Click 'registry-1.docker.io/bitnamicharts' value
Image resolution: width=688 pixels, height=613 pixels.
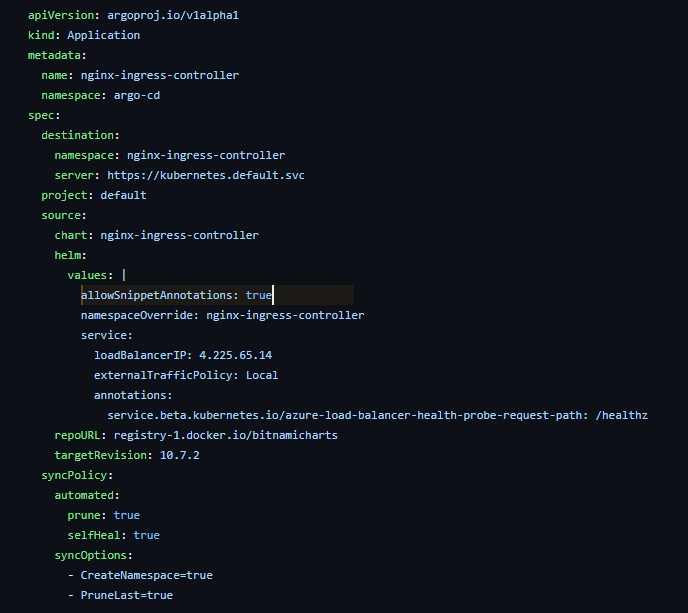click(226, 435)
